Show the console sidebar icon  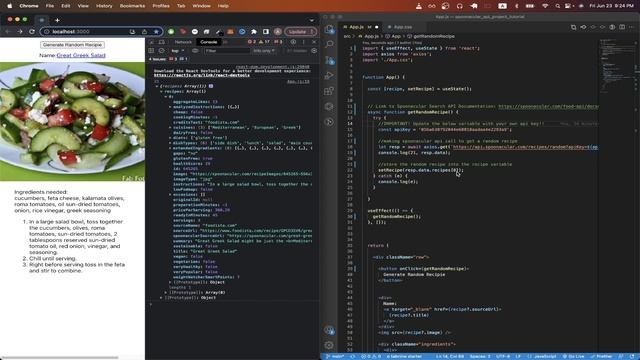(x=151, y=51)
